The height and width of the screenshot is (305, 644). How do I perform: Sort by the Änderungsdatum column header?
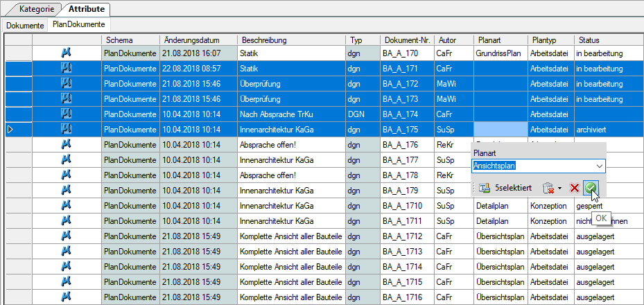click(x=198, y=40)
